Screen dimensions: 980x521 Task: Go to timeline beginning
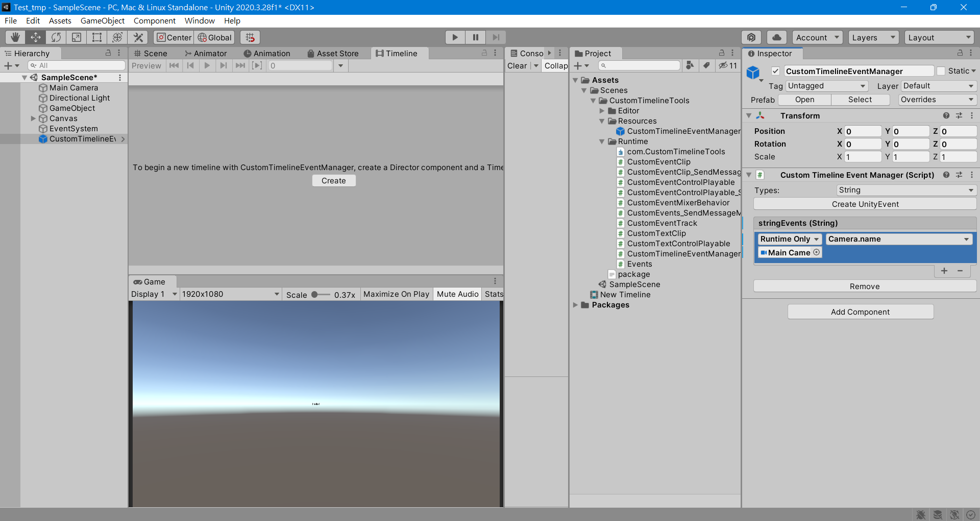pos(174,65)
